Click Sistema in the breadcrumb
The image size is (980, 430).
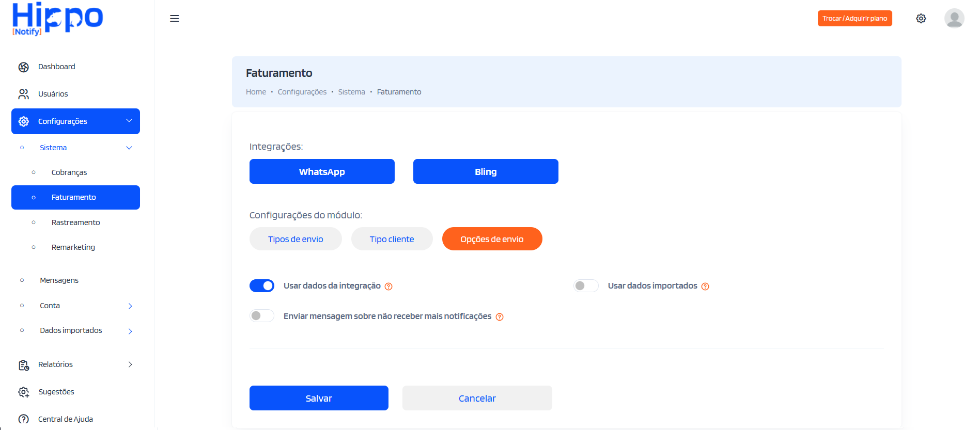(x=352, y=92)
